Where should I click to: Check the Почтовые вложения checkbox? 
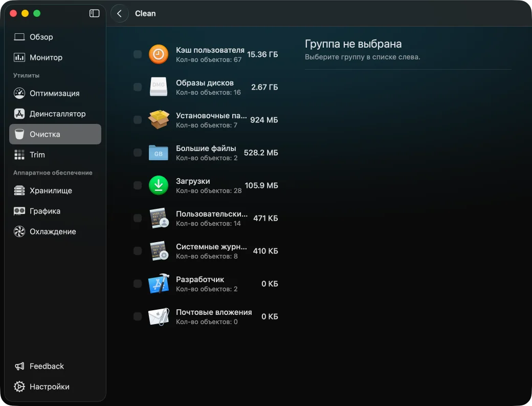pos(138,316)
